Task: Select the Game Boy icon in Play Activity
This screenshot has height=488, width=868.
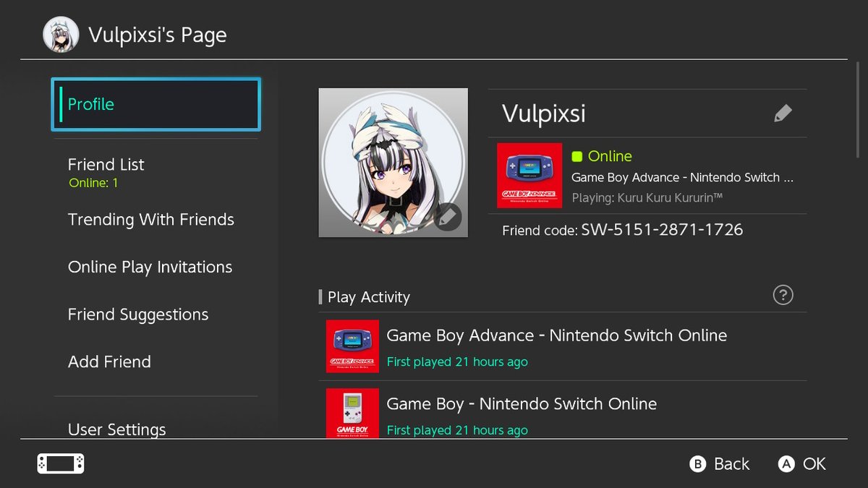Action: (352, 414)
